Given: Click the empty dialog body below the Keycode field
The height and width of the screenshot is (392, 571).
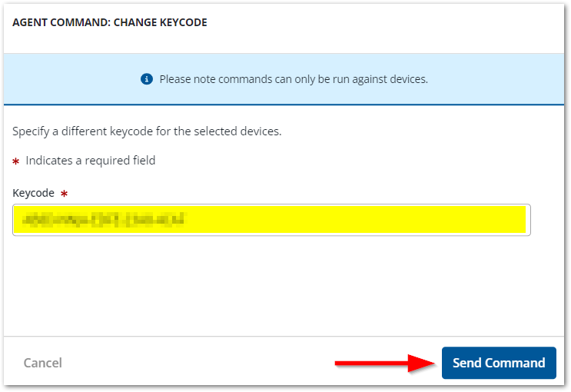Looking at the screenshot, I should pyautogui.click(x=285, y=284).
